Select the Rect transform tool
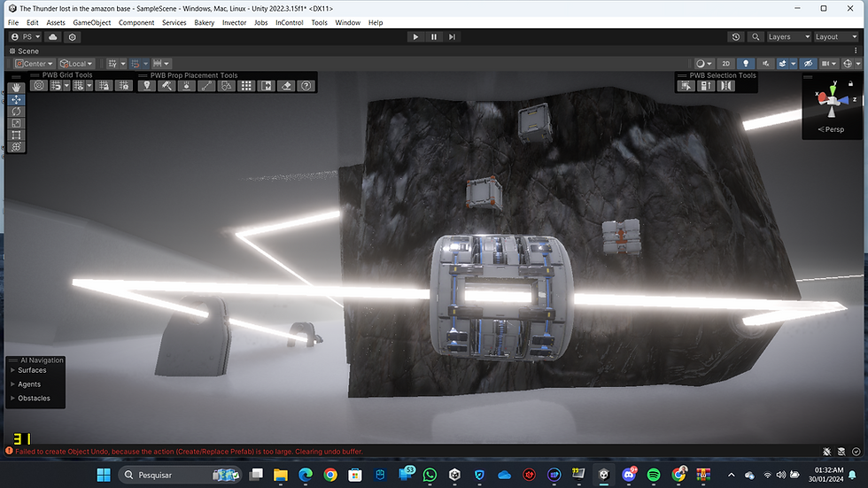This screenshot has width=868, height=488. click(x=17, y=136)
